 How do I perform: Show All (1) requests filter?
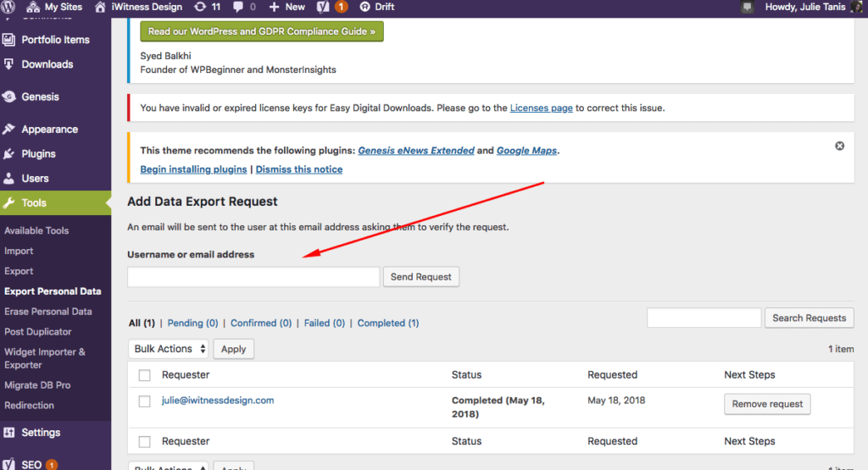click(x=142, y=323)
